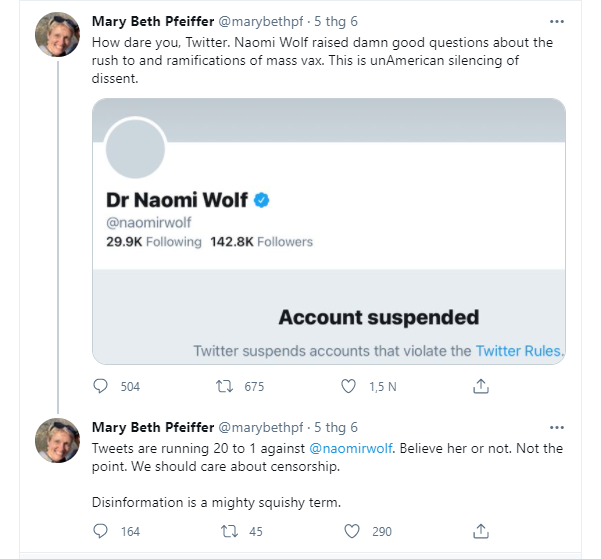Open more options menu on second tweet
The image size is (601, 559).
pos(556,426)
